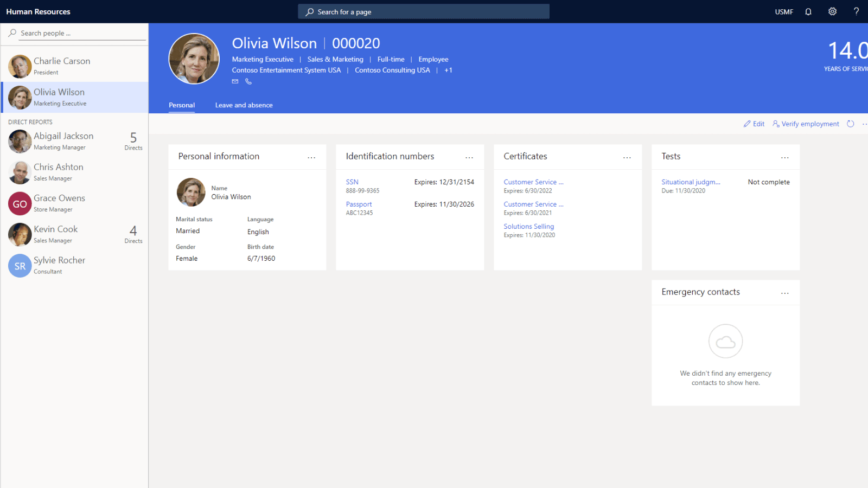Open the Personal information card ellipsis menu

click(x=312, y=157)
